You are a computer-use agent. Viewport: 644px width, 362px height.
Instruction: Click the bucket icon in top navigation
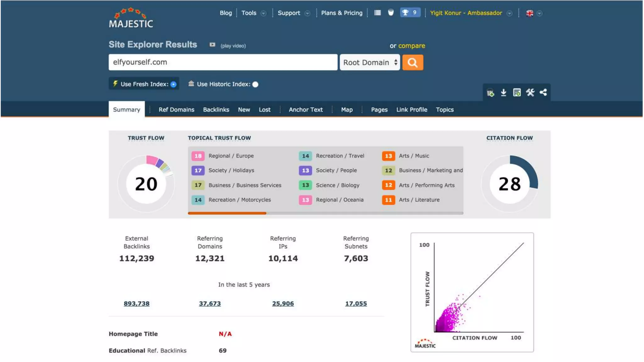coord(391,13)
